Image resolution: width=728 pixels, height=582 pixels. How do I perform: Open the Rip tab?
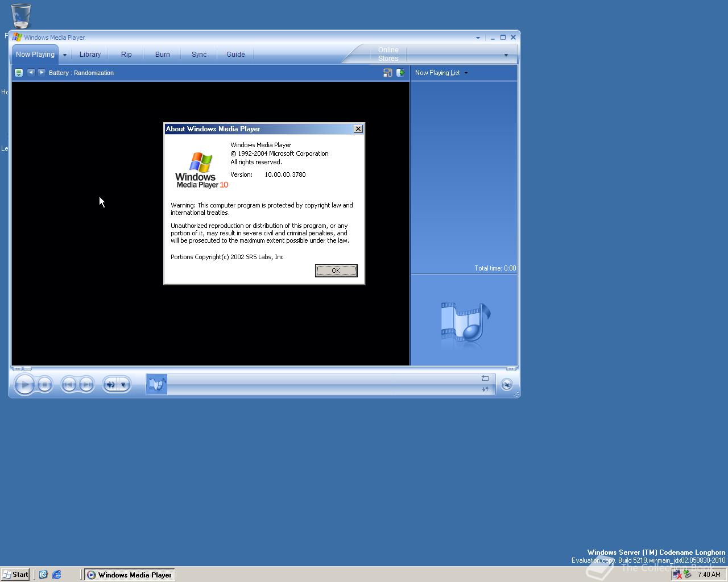pos(126,55)
